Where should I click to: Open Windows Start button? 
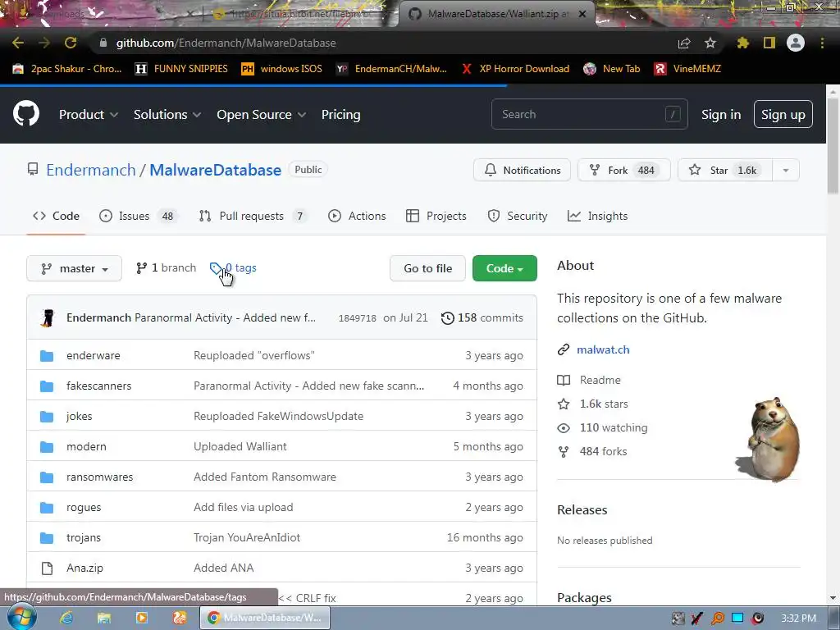coord(21,617)
